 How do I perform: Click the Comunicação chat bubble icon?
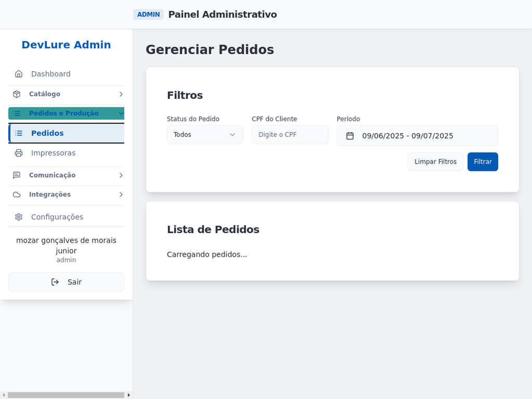point(17,175)
